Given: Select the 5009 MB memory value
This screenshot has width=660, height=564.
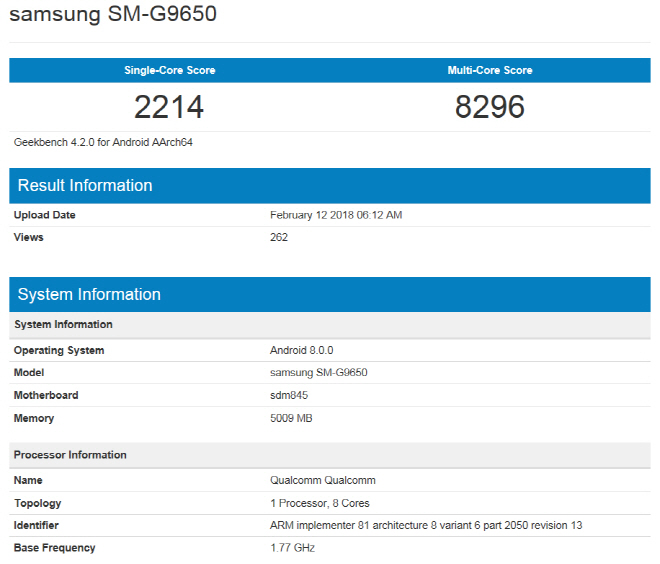Looking at the screenshot, I should pyautogui.click(x=291, y=418).
